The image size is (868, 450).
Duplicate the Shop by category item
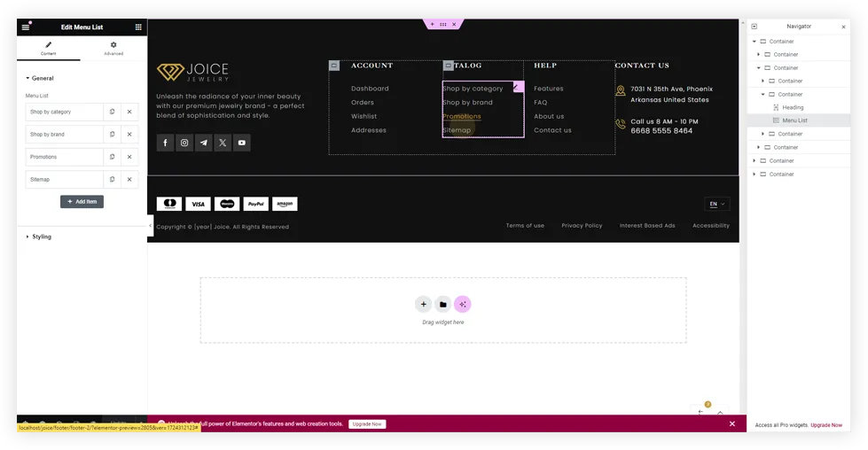[112, 112]
